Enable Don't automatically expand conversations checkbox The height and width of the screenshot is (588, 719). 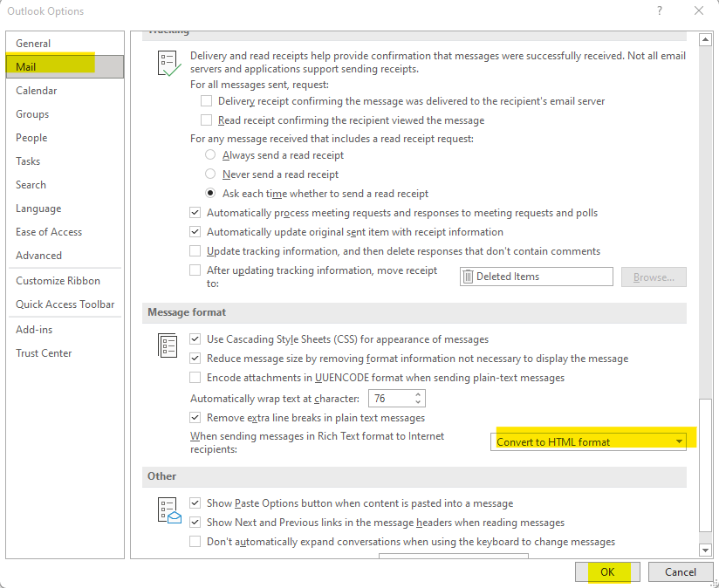[x=195, y=541]
